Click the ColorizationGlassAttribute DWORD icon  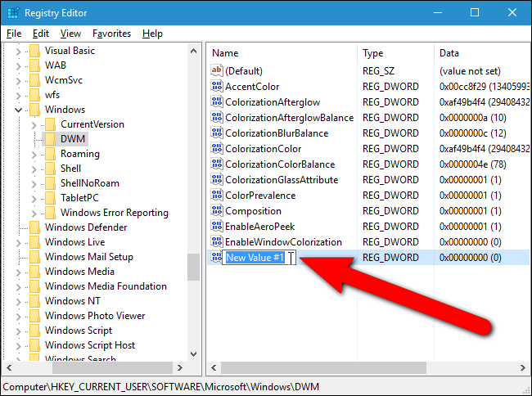[x=216, y=179]
